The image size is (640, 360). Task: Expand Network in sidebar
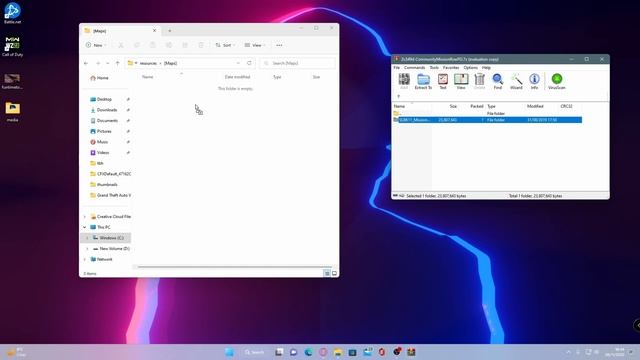[x=85, y=259]
